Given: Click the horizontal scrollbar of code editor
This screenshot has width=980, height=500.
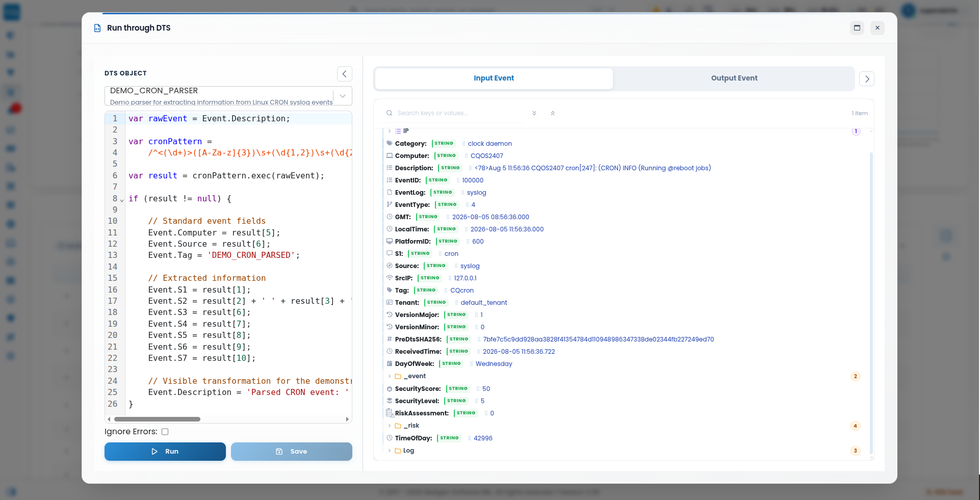Looking at the screenshot, I should point(157,419).
